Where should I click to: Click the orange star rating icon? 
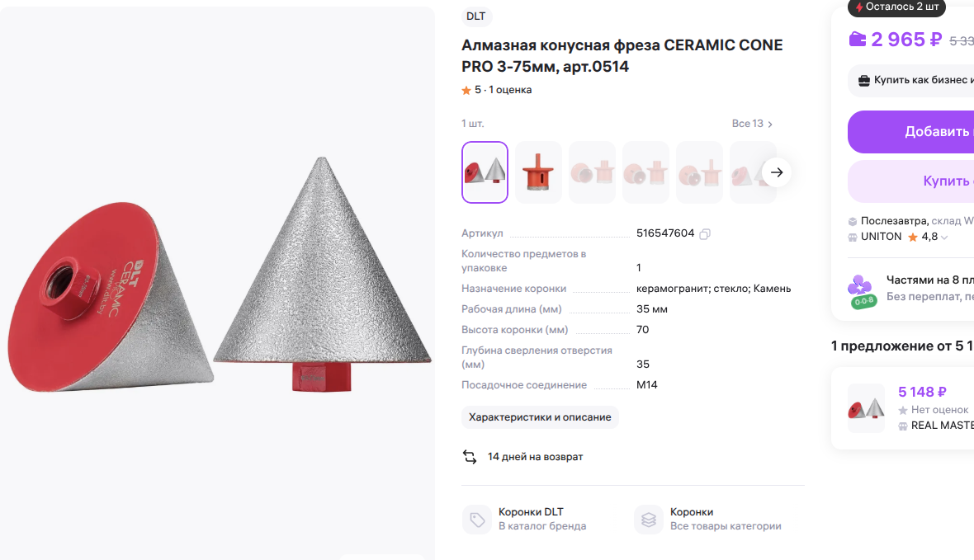coord(466,91)
